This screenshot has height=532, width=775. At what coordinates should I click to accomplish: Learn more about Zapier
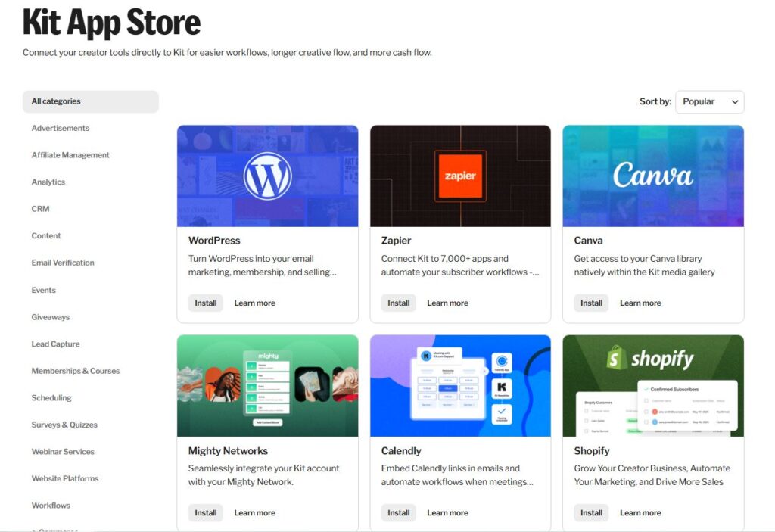coord(447,303)
